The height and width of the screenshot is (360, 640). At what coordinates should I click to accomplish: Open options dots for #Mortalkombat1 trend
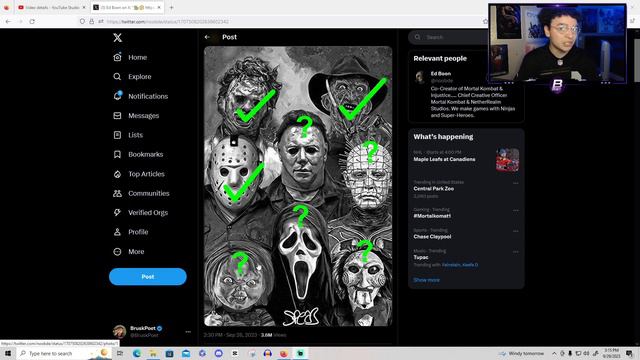(516, 211)
